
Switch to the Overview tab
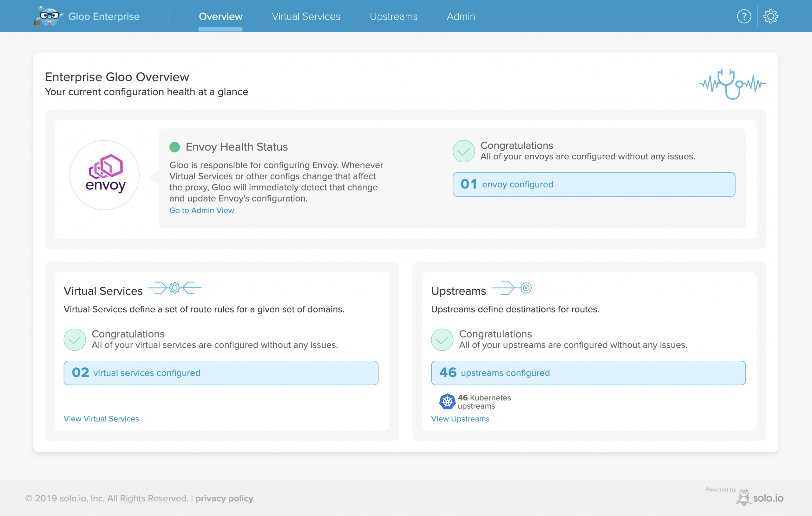[x=220, y=16]
